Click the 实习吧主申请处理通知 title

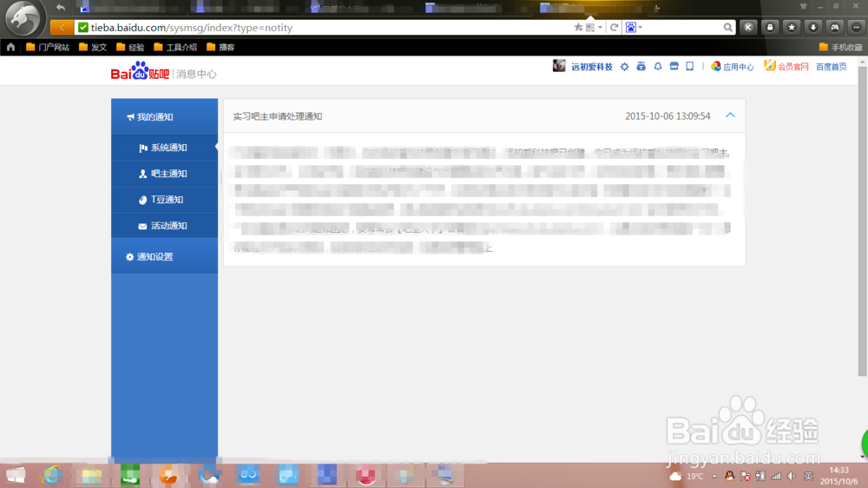pos(278,116)
